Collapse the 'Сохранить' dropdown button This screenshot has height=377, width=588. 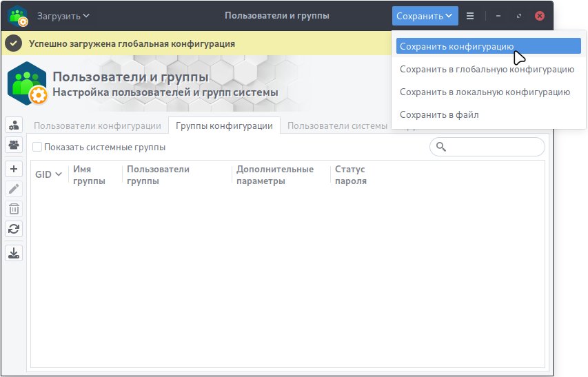[425, 16]
